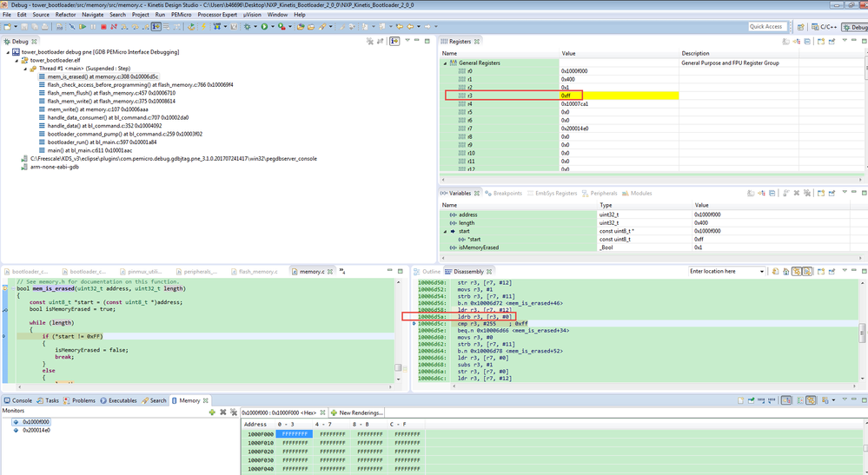The width and height of the screenshot is (868, 475).
Task: Toggle Link with Active Debug Context in Disassembly
Action: click(797, 271)
